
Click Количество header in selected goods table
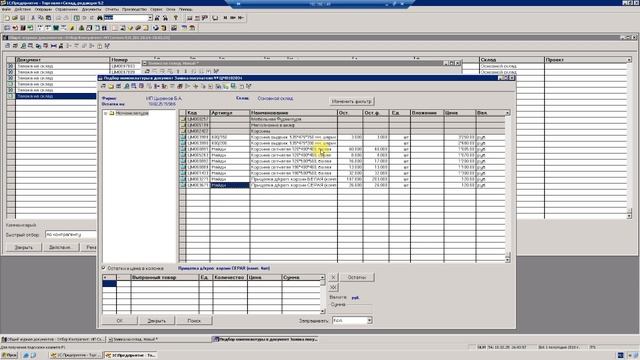click(x=229, y=277)
